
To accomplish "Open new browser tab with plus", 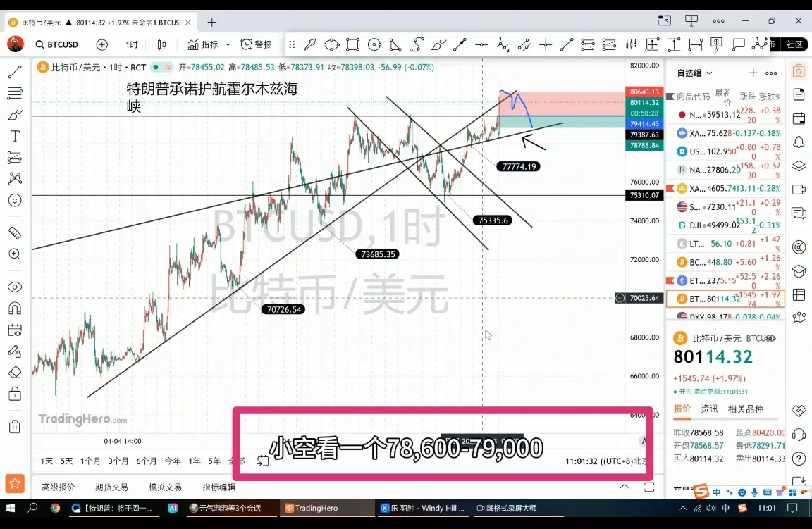I will (x=211, y=23).
